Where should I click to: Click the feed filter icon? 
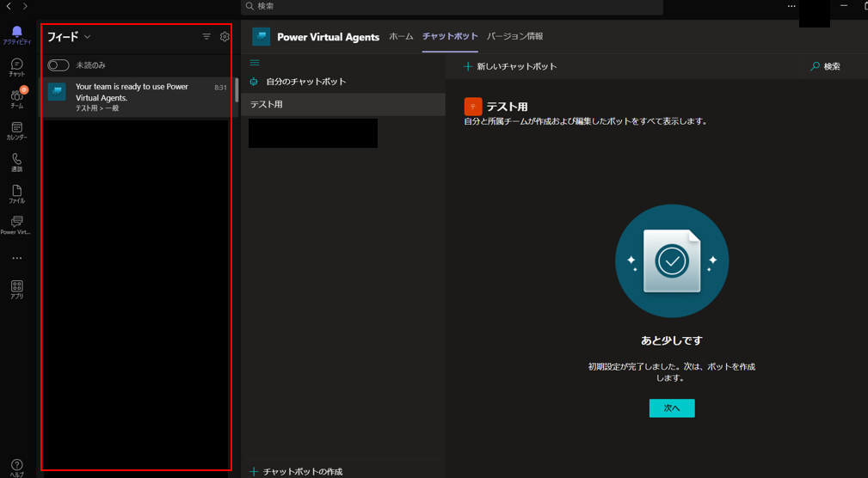(206, 36)
